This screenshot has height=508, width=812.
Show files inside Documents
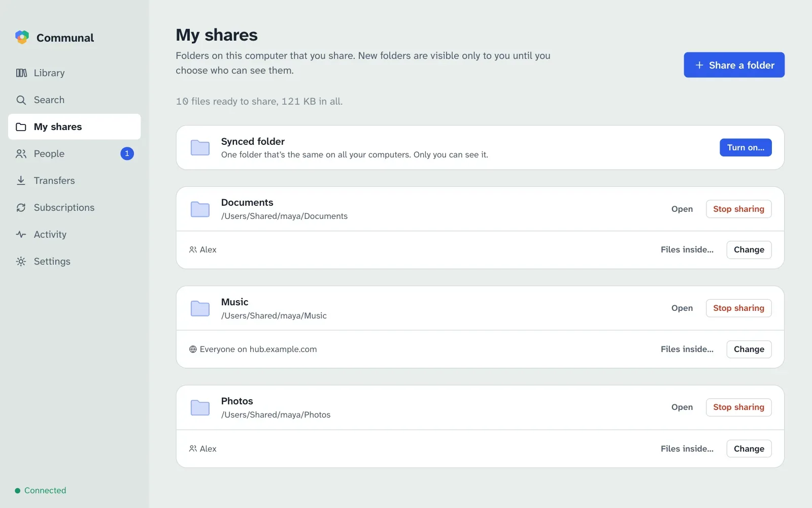coord(687,249)
